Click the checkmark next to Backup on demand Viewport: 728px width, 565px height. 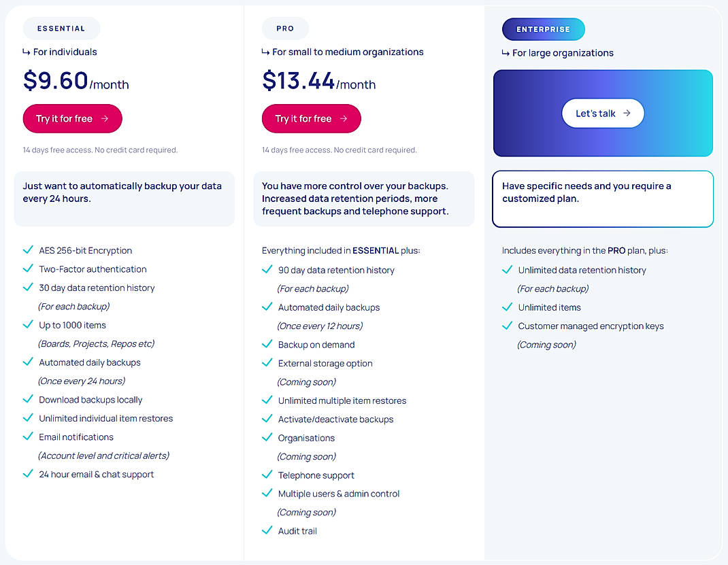tap(266, 345)
